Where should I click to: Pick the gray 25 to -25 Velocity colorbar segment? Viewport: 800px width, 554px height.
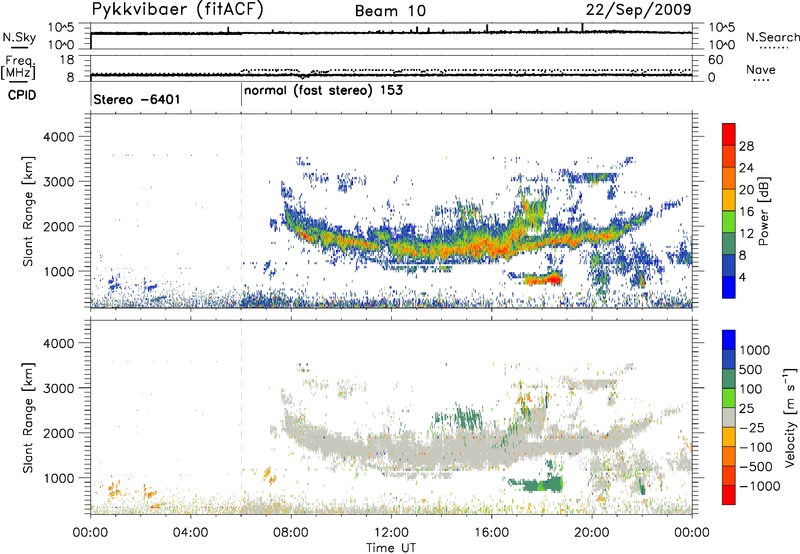pos(729,417)
